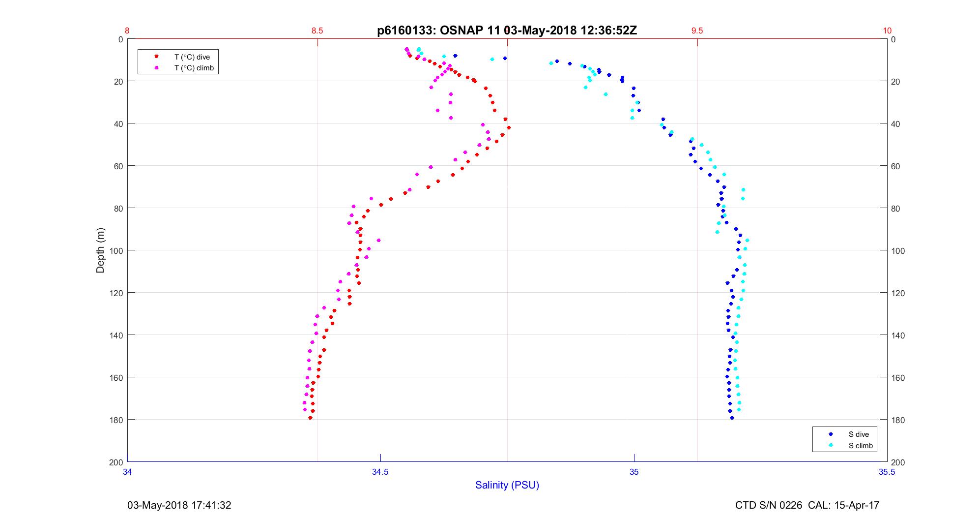Select the 'S dive' legend entry
This screenshot has width=980, height=519.
pyautogui.click(x=859, y=434)
